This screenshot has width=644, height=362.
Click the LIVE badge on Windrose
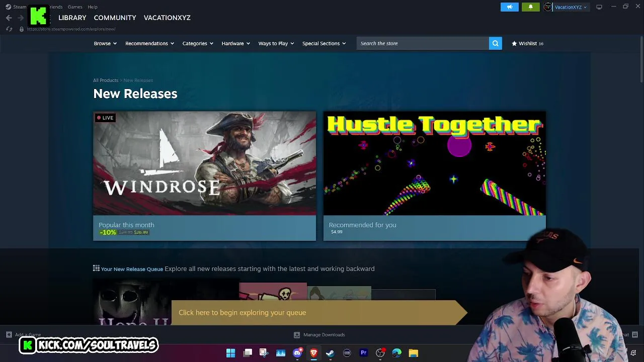105,118
